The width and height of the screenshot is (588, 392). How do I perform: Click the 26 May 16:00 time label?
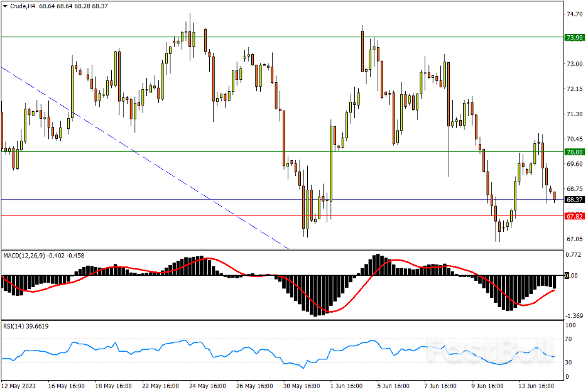pos(254,386)
